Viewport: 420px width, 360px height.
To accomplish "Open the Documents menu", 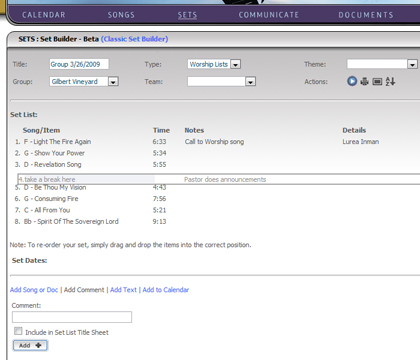I will click(366, 15).
